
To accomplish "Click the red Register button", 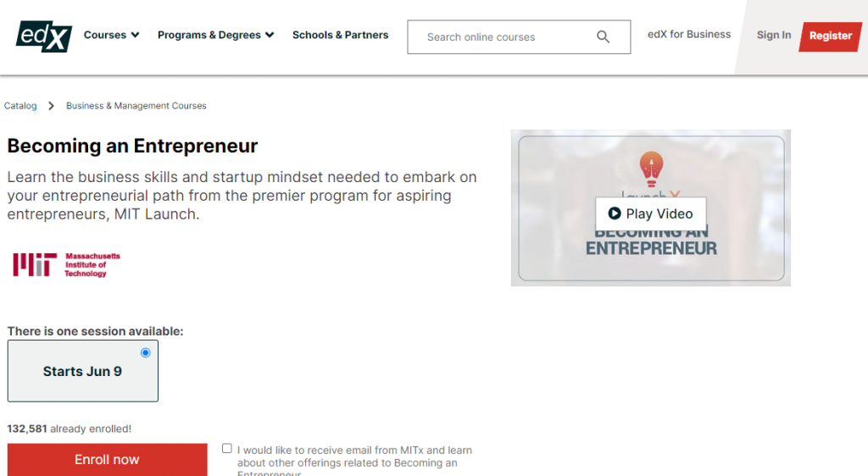I will pyautogui.click(x=831, y=36).
